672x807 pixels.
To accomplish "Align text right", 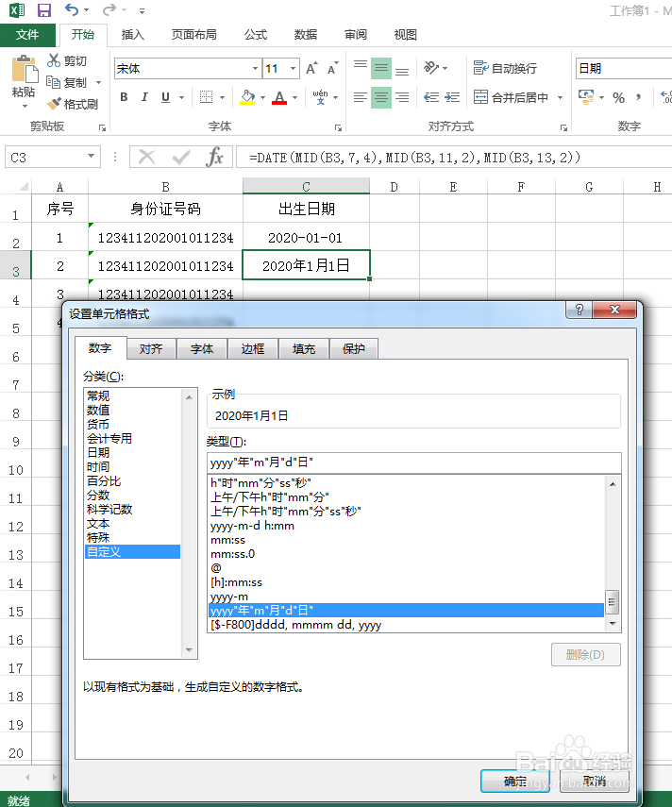I will point(402,97).
